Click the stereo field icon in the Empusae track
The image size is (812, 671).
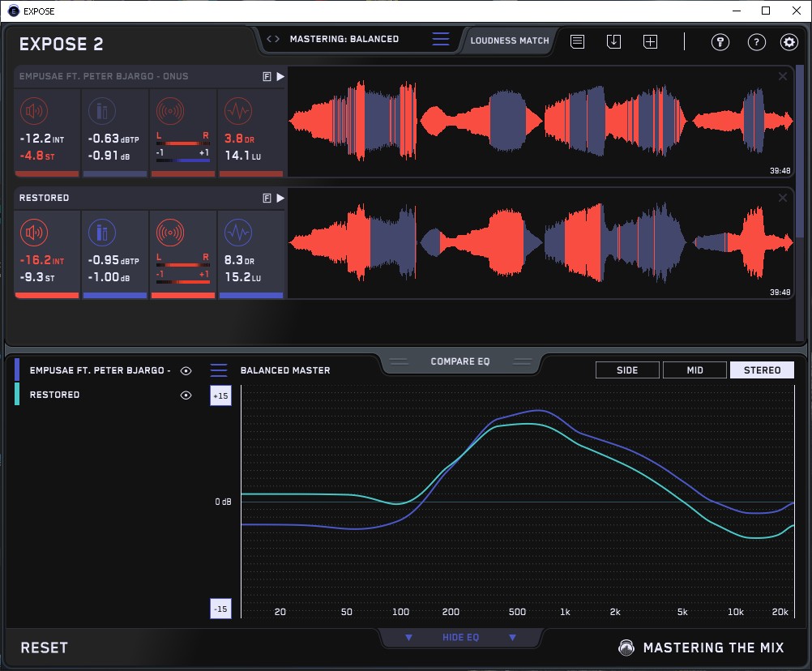coord(170,111)
